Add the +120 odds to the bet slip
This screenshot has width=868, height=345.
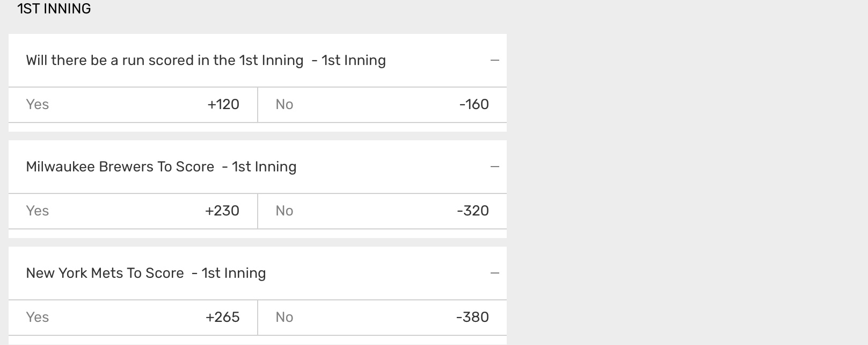point(223,104)
